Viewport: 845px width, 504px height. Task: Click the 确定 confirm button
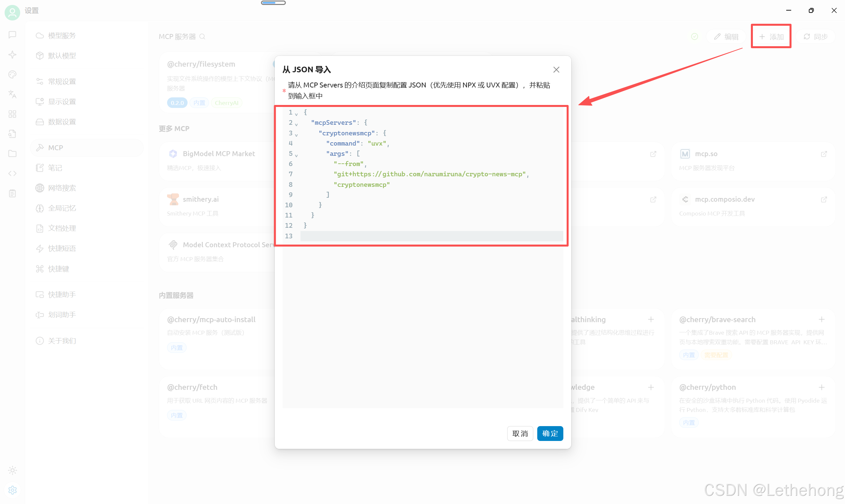point(549,433)
